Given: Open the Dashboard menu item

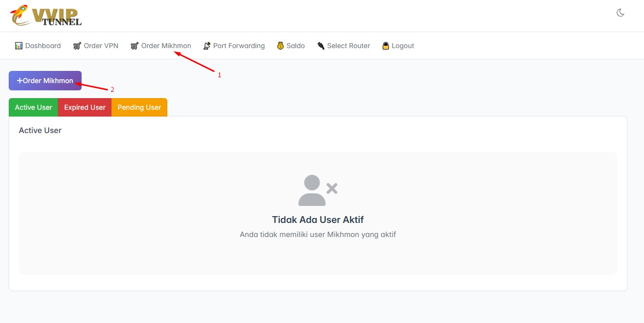Looking at the screenshot, I should coord(38,46).
